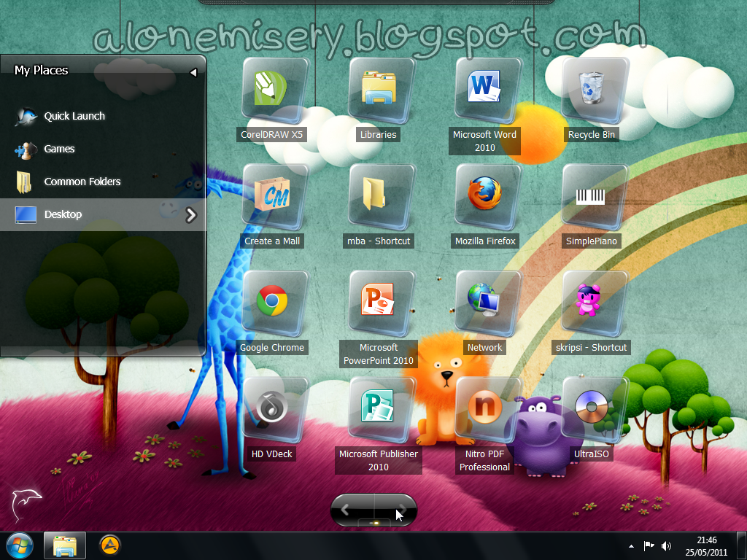This screenshot has width=747, height=560.
Task: Go to next page with right arrow
Action: click(402, 510)
